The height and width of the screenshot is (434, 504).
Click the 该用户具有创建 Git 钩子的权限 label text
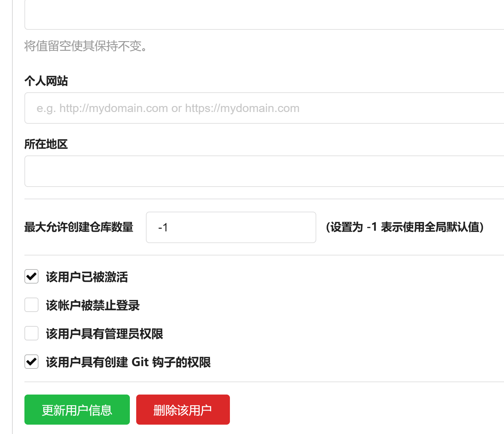click(128, 362)
